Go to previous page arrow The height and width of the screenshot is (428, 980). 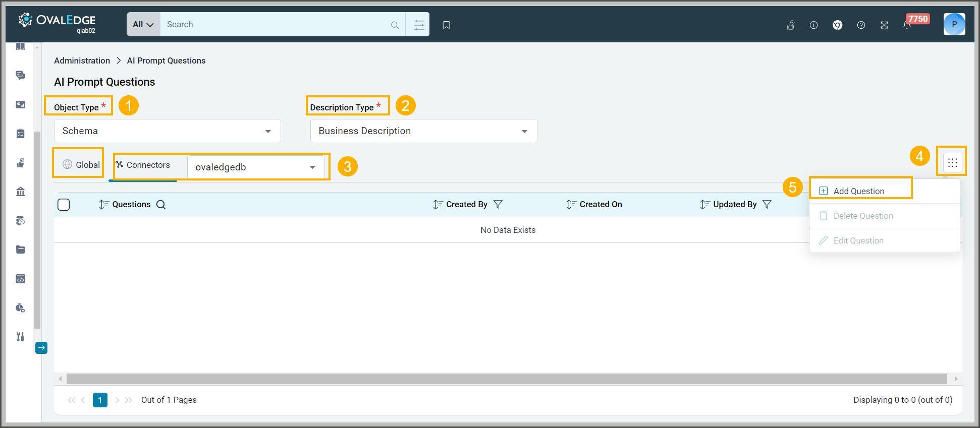(x=83, y=400)
